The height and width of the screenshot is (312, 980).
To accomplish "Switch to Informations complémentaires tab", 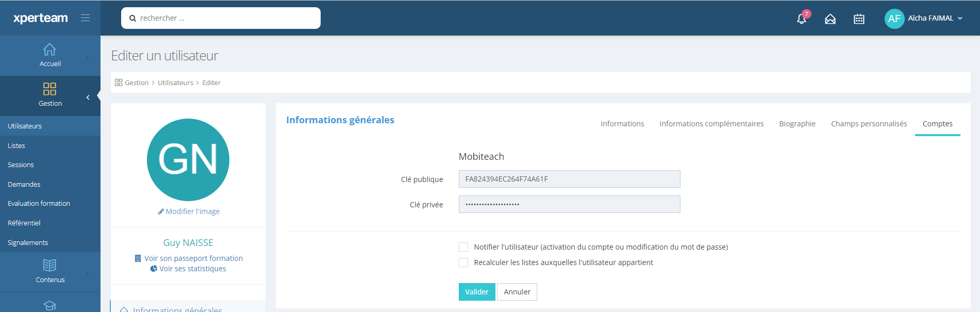I will [711, 124].
